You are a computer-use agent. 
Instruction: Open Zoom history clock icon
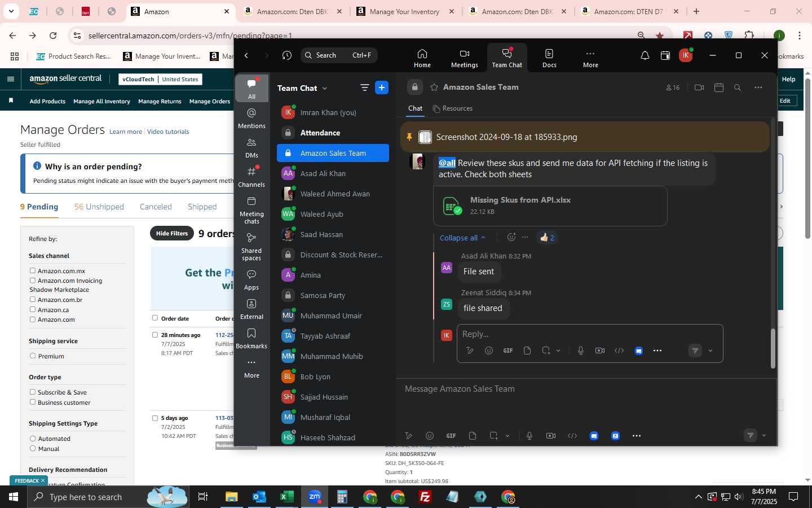click(287, 55)
